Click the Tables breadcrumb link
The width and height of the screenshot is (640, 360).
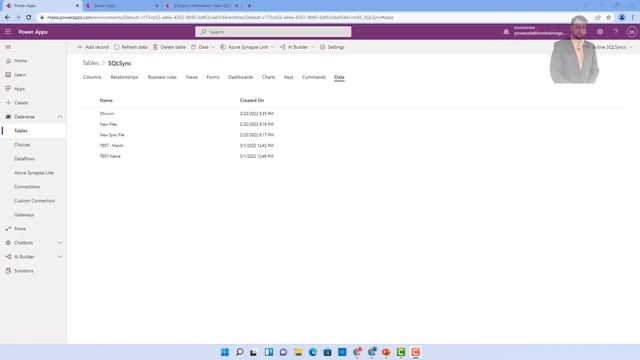point(91,63)
